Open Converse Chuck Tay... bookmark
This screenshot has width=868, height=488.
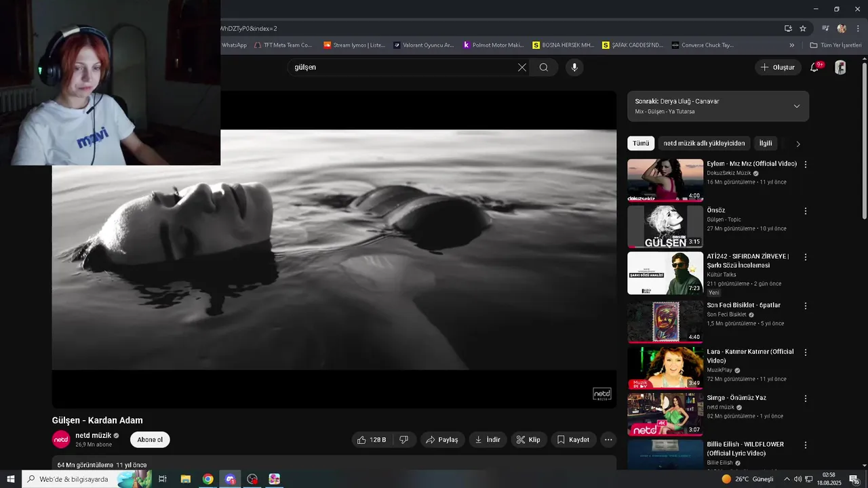tap(703, 45)
